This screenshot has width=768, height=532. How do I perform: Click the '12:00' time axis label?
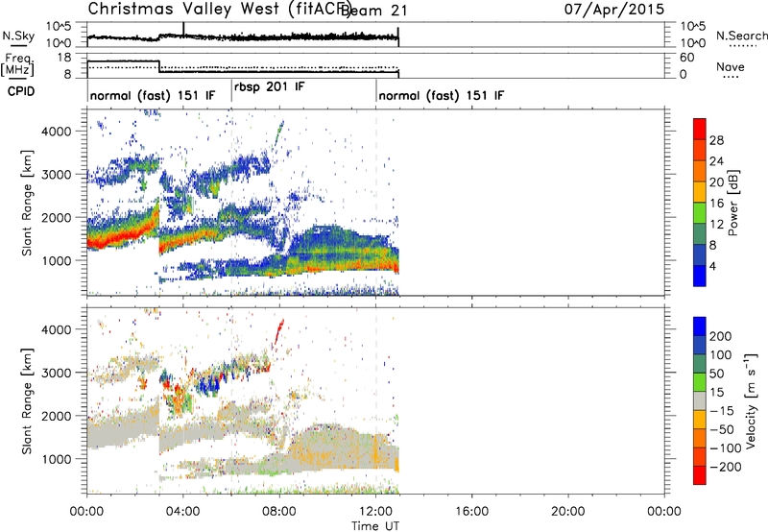tap(375, 512)
